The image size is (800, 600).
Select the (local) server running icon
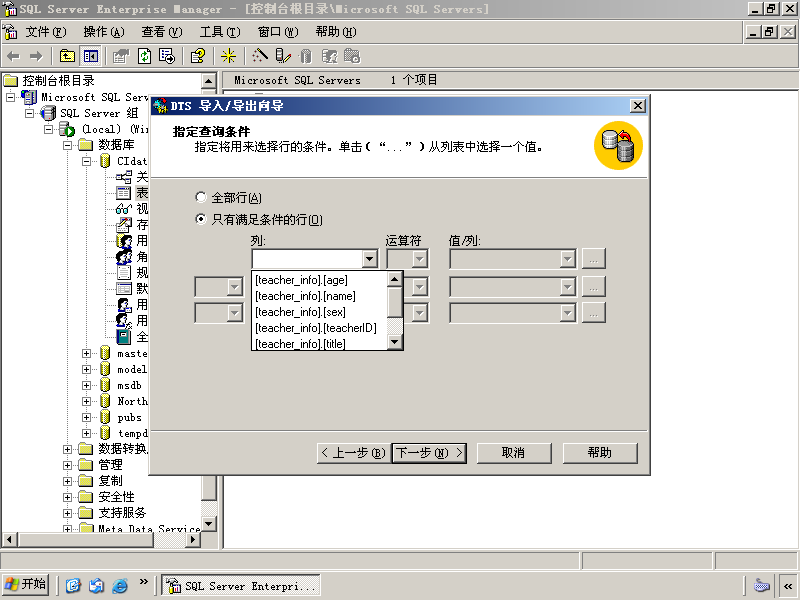pyautogui.click(x=67, y=129)
